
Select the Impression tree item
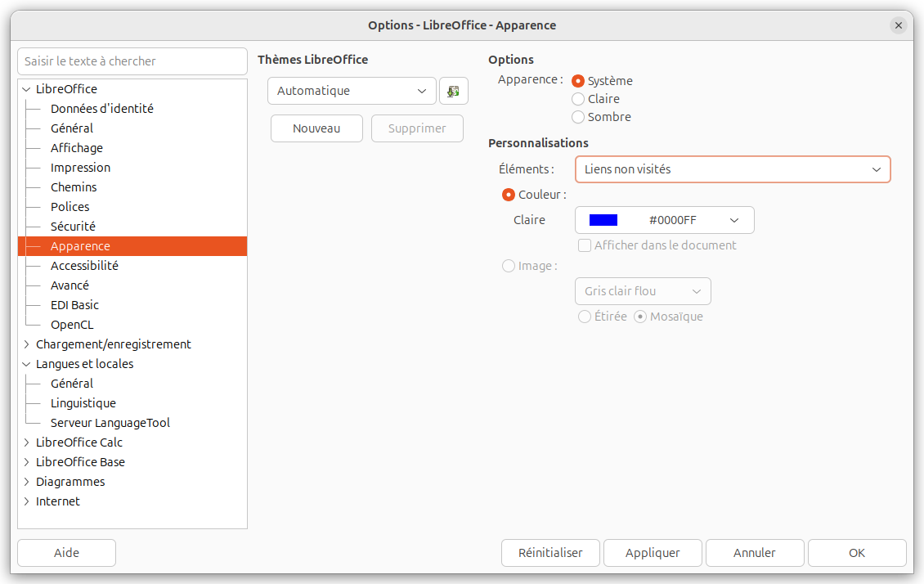tap(81, 168)
